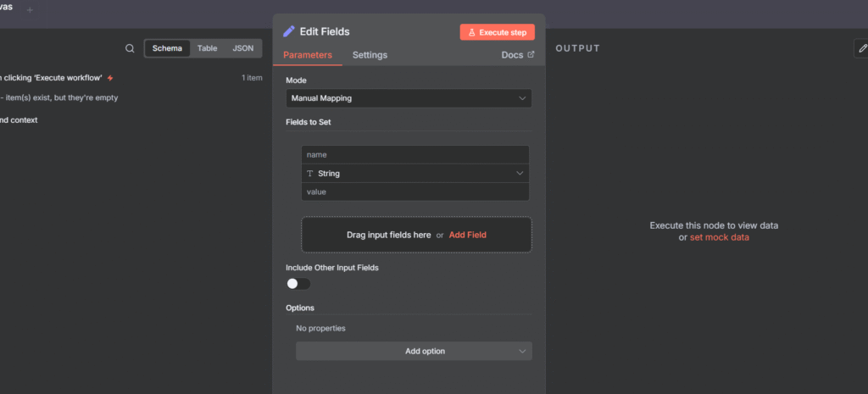Viewport: 868px width, 394px height.
Task: Click the set mock data link
Action: [x=719, y=237]
